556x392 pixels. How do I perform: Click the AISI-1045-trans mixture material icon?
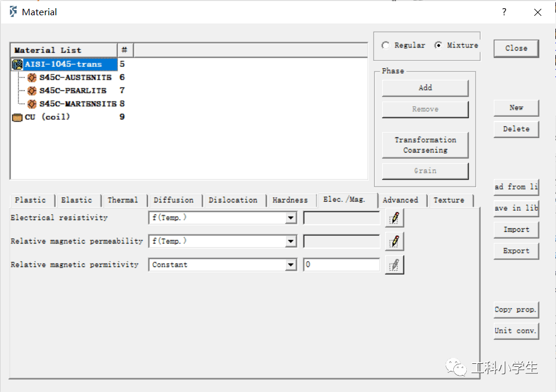17,65
